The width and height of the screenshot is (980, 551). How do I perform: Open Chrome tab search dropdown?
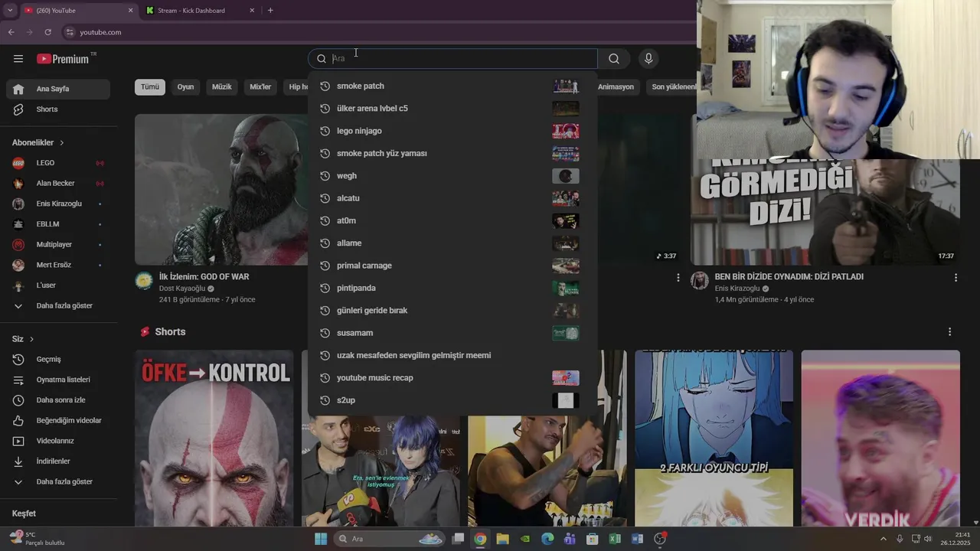[x=10, y=11]
